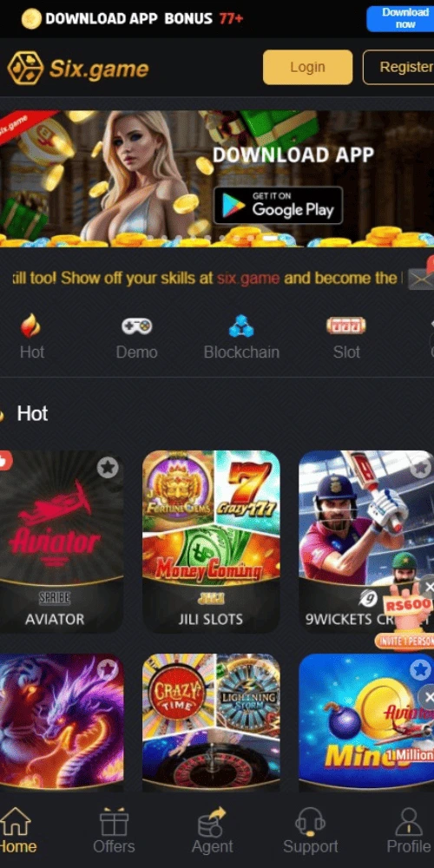Open the mail envelope notification icon
Viewport: 434px width, 868px height.
[x=422, y=278]
